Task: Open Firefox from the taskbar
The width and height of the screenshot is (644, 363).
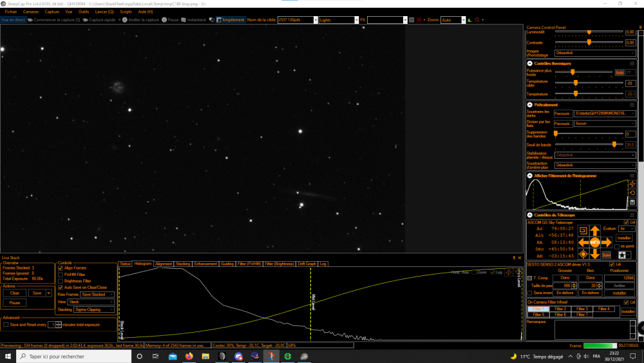Action: [x=189, y=357]
